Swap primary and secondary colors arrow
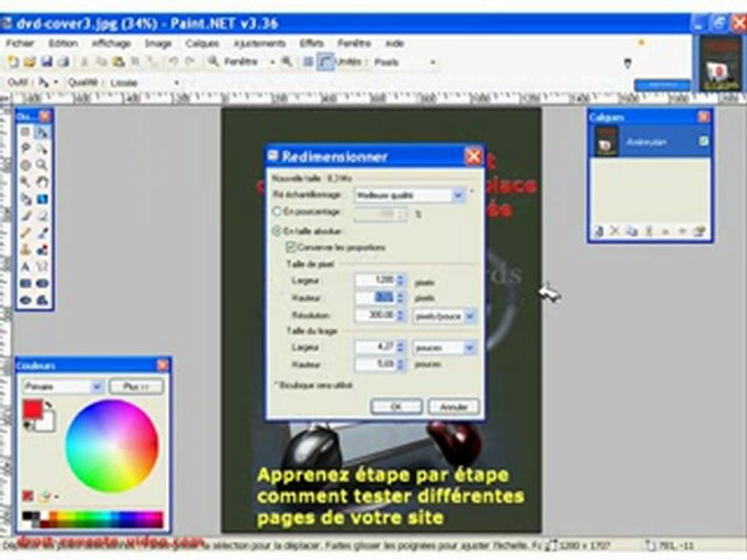Screen dimensions: 747x560 click(47, 405)
